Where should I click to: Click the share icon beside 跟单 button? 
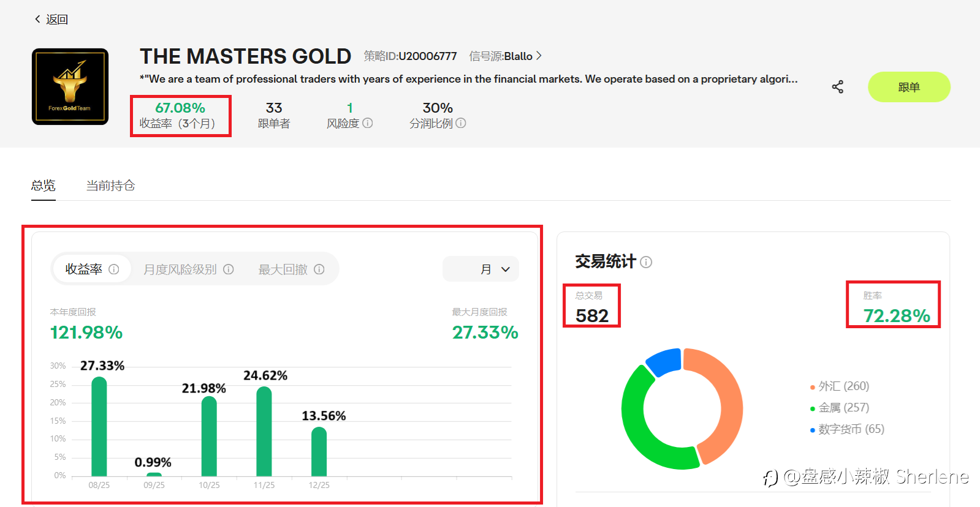(x=837, y=87)
